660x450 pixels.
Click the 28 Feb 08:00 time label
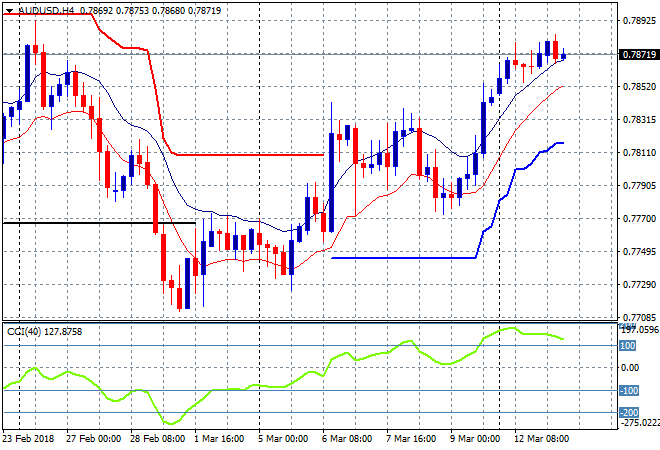(x=157, y=439)
